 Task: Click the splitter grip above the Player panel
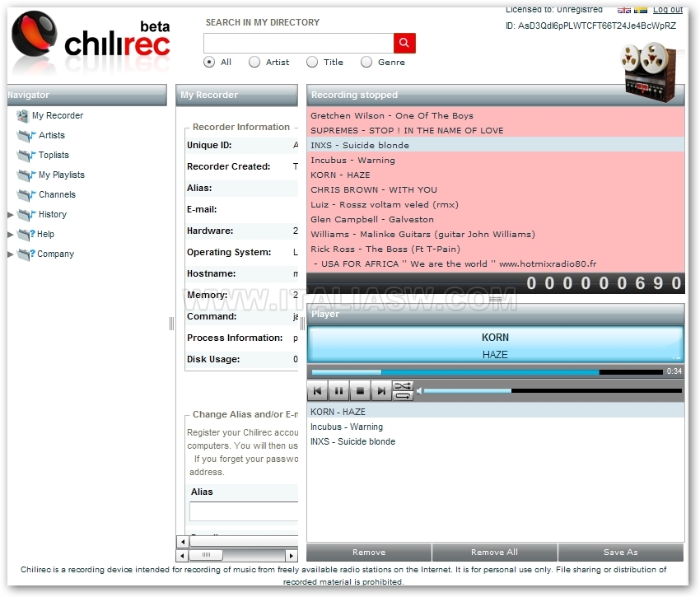point(496,299)
